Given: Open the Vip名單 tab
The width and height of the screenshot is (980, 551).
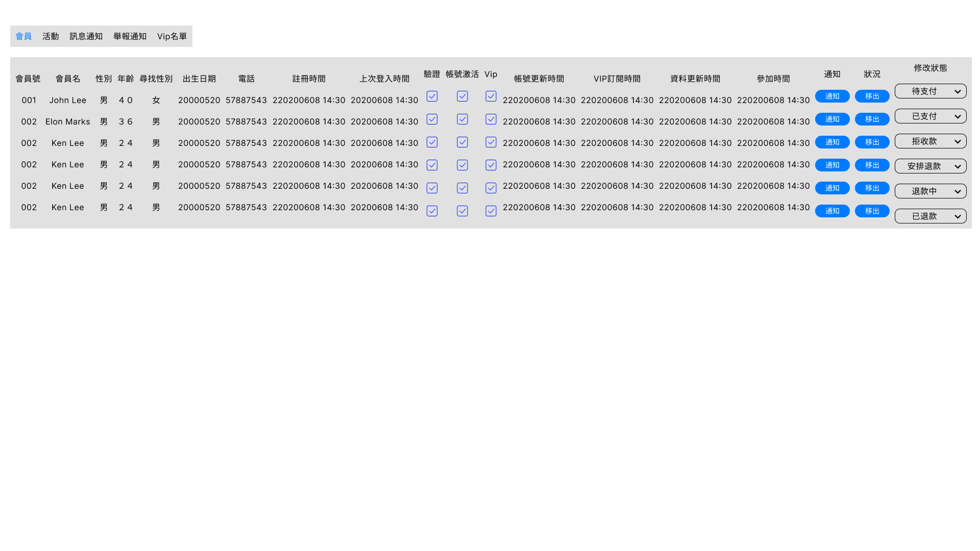Looking at the screenshot, I should [172, 36].
